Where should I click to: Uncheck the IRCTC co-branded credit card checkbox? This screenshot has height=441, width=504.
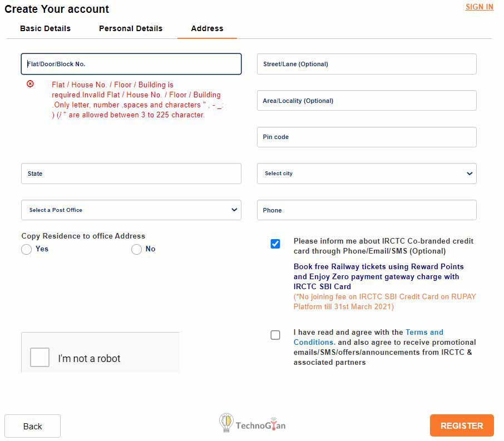[x=275, y=244]
